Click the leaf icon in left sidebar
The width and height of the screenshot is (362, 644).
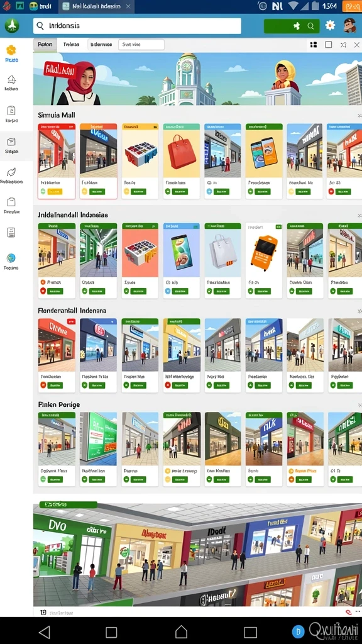click(11, 172)
